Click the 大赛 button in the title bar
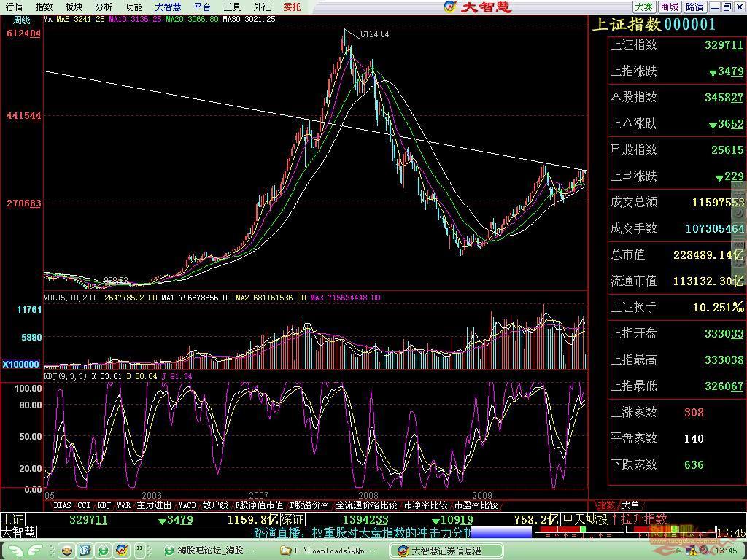The width and height of the screenshot is (747, 560). point(643,7)
